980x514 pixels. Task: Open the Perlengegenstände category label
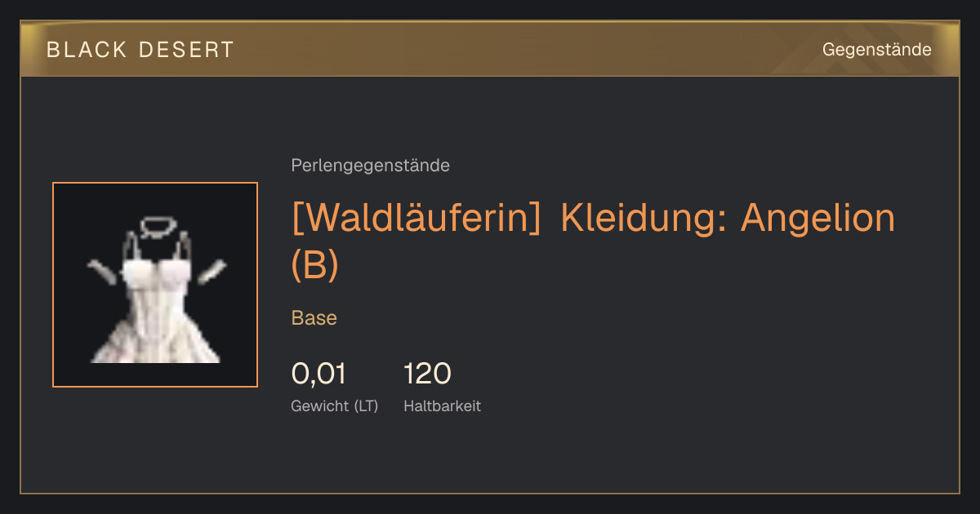coord(370,166)
